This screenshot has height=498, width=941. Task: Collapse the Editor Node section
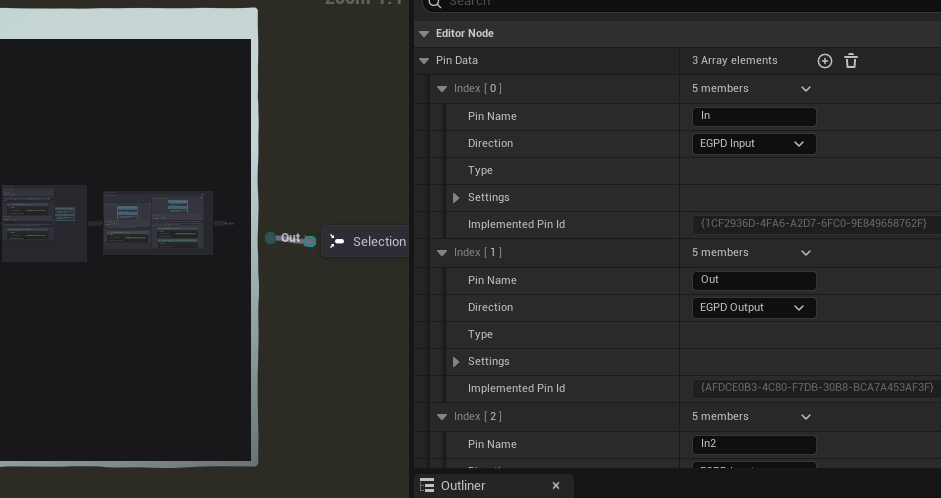point(424,34)
